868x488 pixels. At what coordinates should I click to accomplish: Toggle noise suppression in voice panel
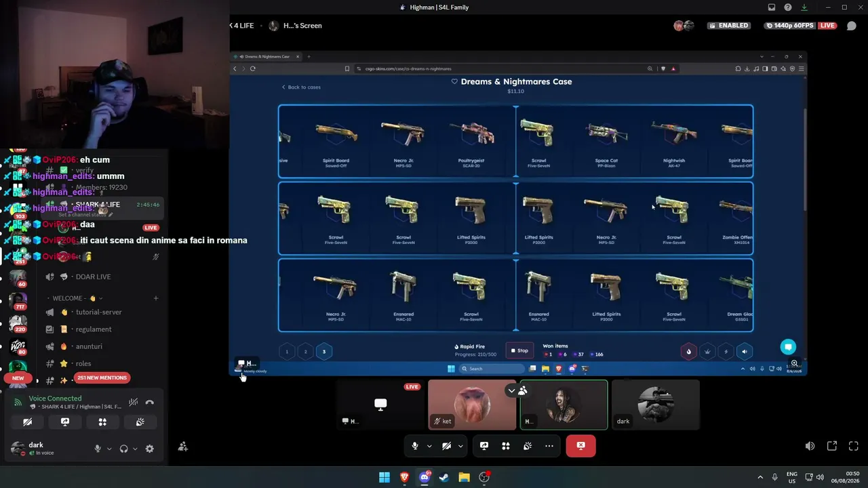[134, 403]
